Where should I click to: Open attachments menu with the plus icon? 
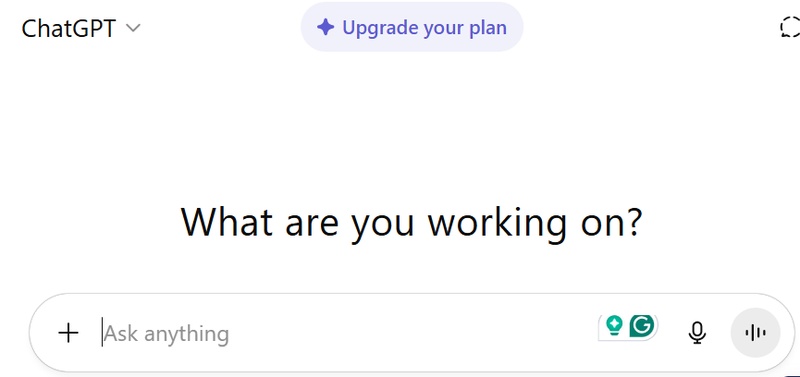pyautogui.click(x=68, y=333)
